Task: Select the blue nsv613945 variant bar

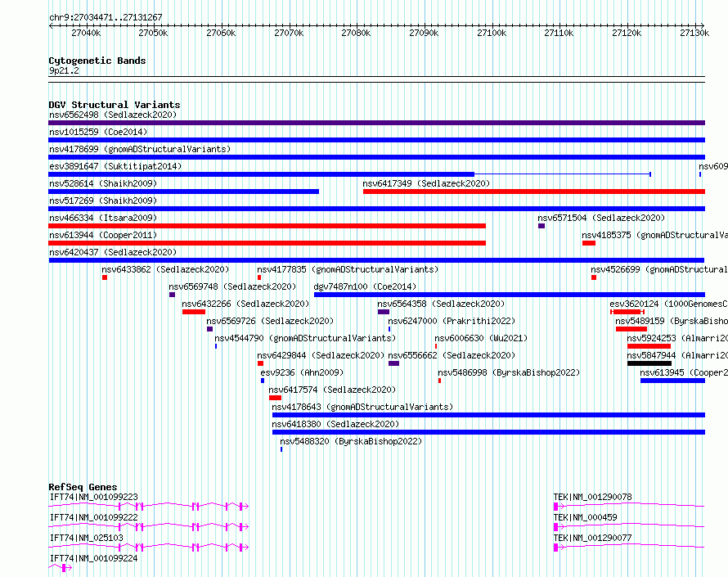Action: pyautogui.click(x=672, y=381)
